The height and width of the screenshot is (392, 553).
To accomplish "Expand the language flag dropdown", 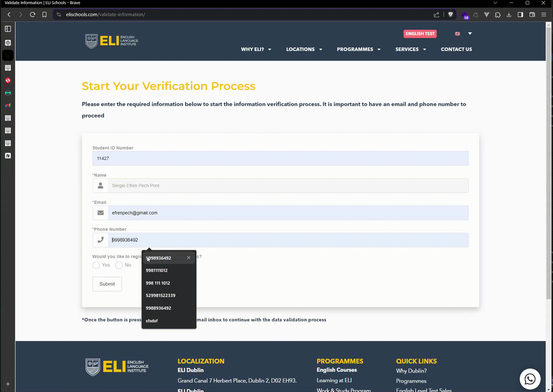I will click(x=470, y=34).
